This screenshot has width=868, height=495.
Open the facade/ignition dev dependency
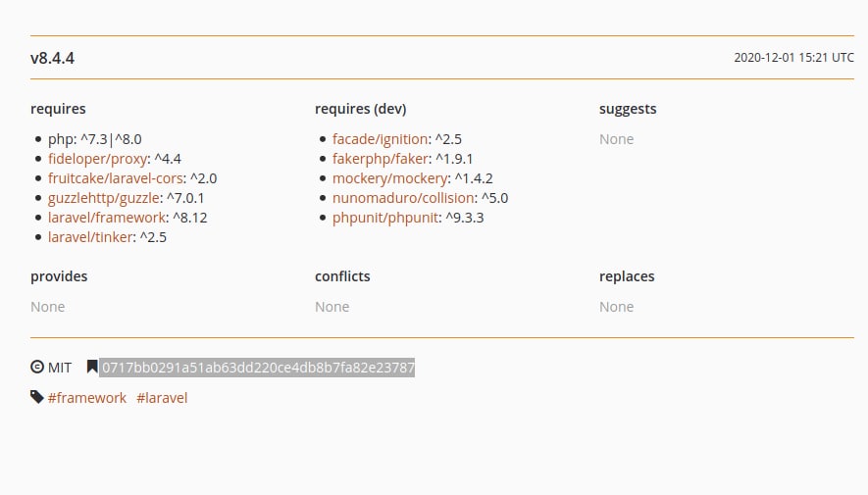(x=381, y=139)
